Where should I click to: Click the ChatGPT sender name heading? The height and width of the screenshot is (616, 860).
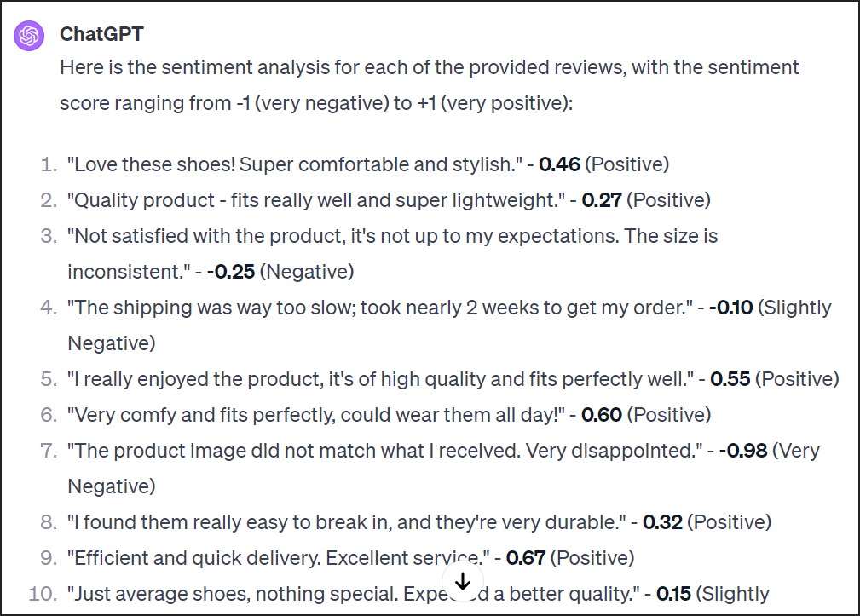[101, 34]
